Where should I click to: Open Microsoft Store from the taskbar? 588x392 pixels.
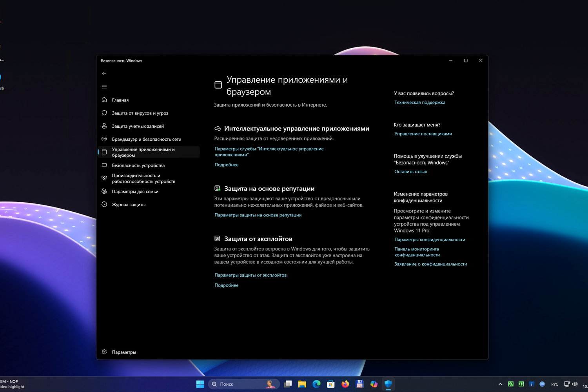coord(331,384)
